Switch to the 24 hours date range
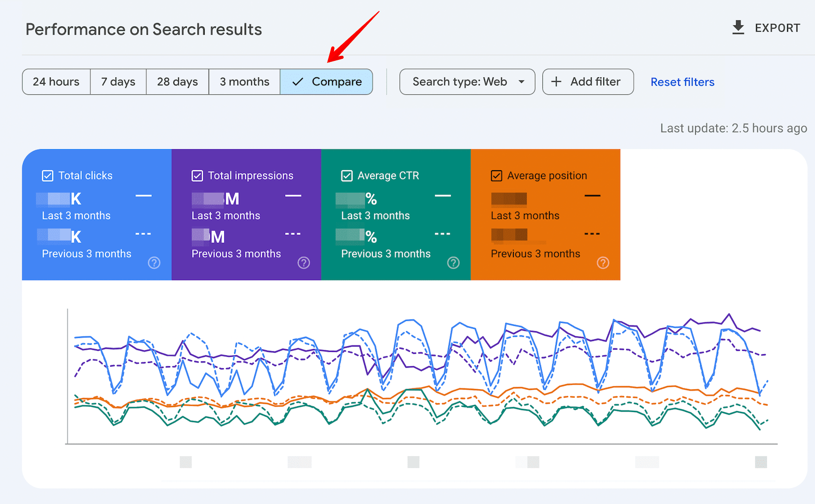The height and width of the screenshot is (504, 815). 55,81
